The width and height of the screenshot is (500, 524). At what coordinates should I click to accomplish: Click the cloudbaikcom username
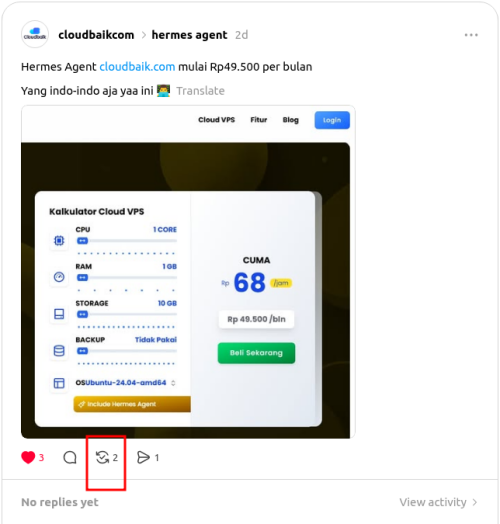click(x=96, y=35)
